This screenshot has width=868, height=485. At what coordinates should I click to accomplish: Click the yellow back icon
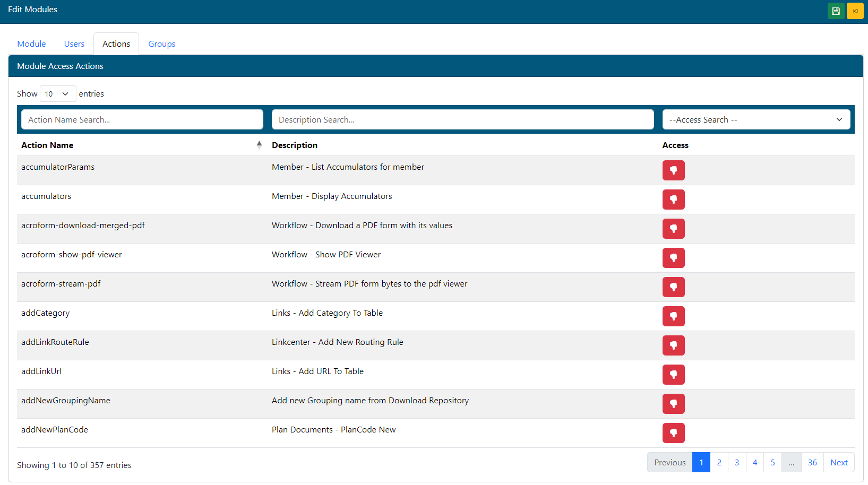pos(855,11)
